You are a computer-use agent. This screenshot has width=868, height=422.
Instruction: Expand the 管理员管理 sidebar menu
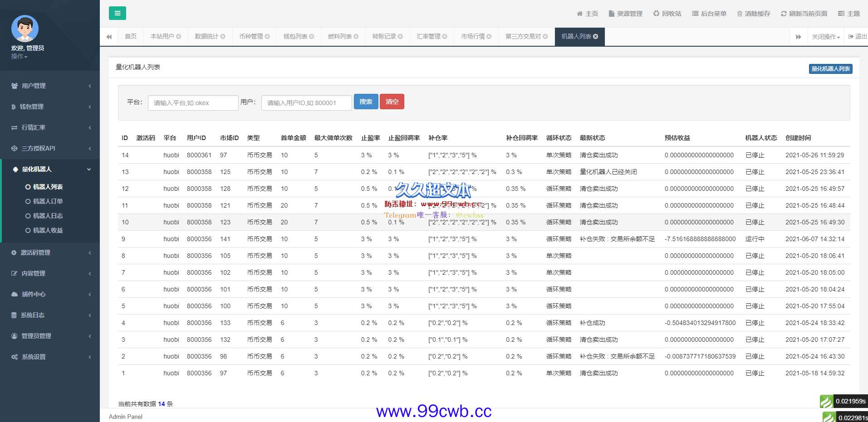tap(50, 336)
